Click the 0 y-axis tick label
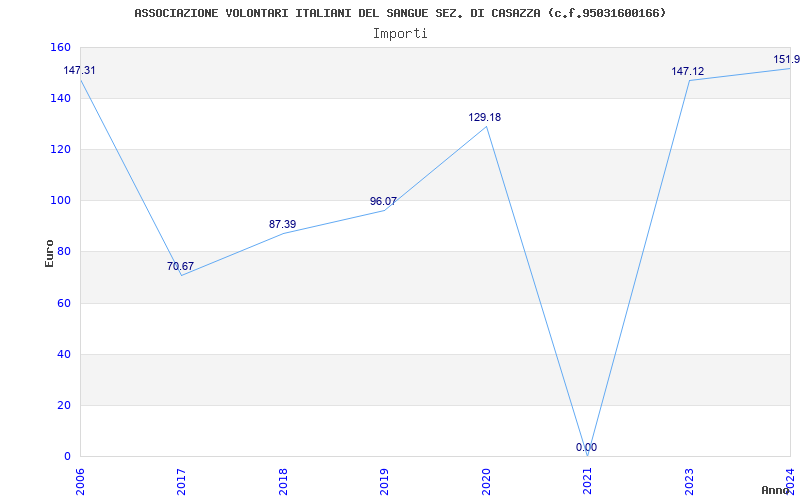 (x=67, y=457)
